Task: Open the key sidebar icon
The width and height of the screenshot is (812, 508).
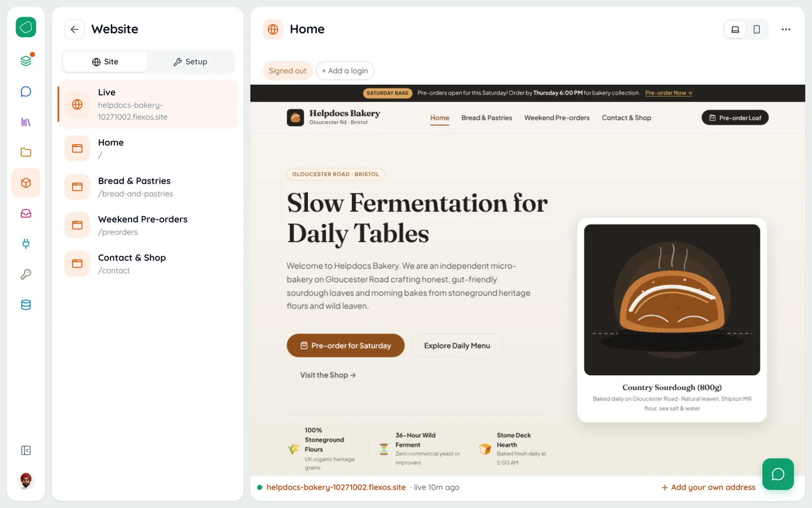Action: (x=26, y=274)
